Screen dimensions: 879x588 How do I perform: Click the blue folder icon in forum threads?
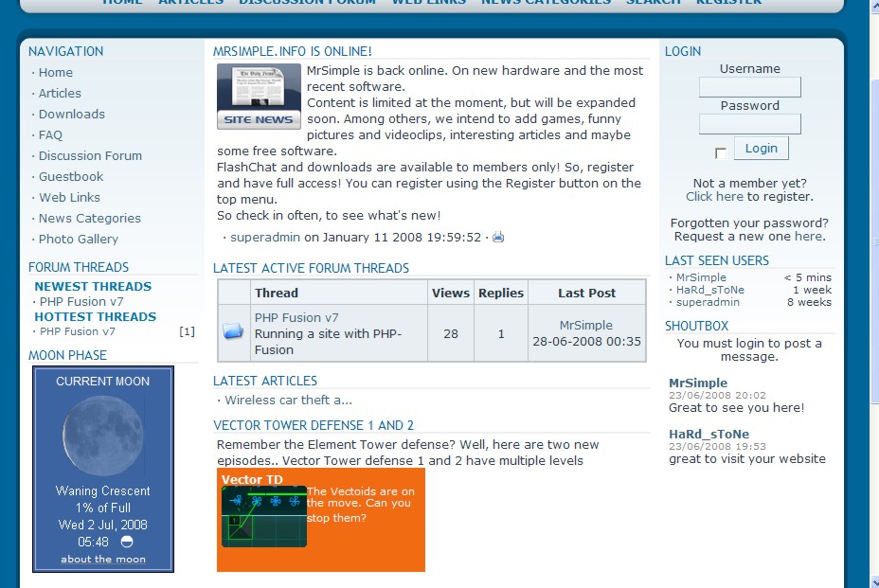click(233, 332)
